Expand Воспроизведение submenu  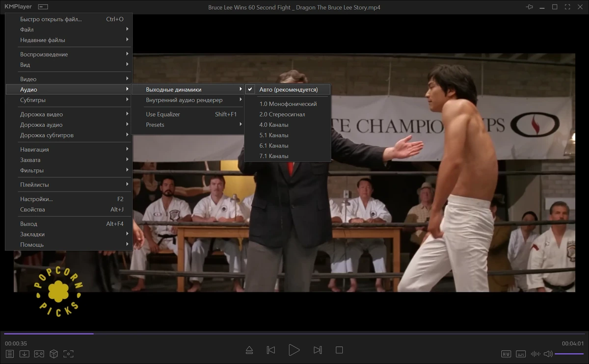(x=69, y=54)
